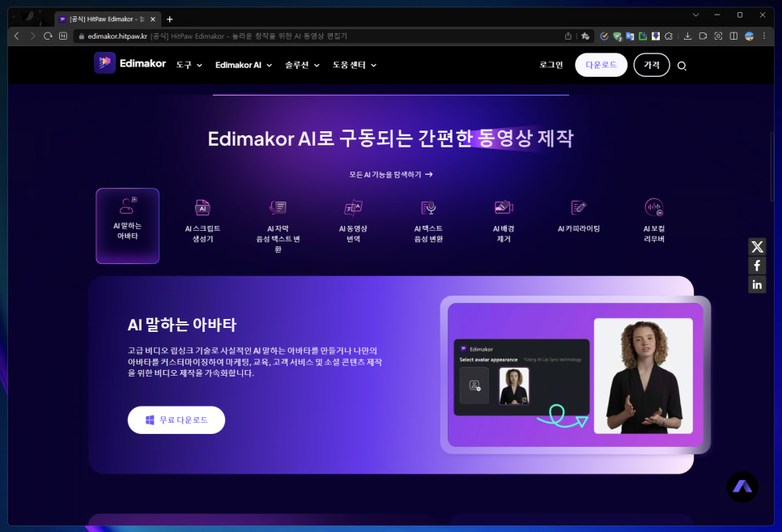Open the green shield adblock extension
The height and width of the screenshot is (532, 782).
pos(618,36)
